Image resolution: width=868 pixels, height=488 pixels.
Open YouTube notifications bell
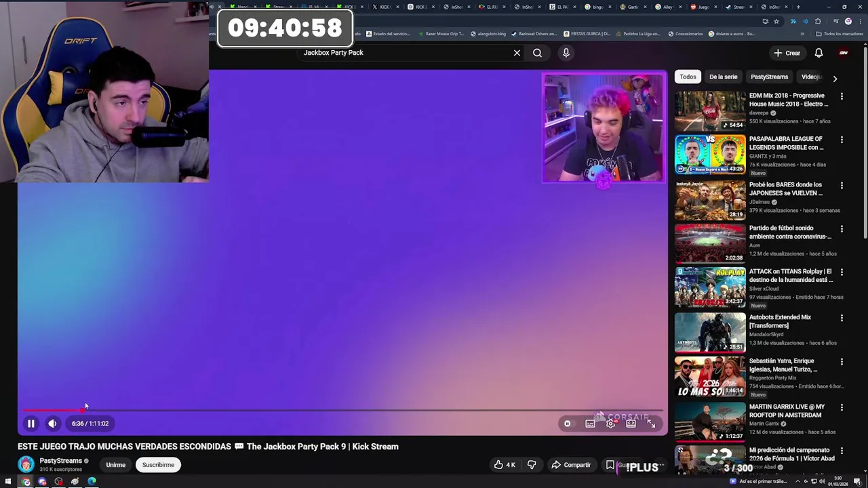coord(818,53)
